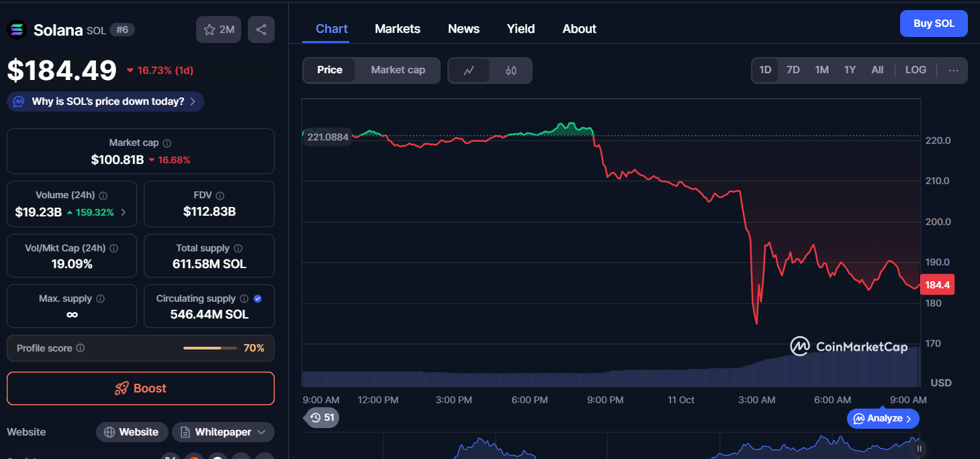Click the Buy SOL button
The width and height of the screenshot is (980, 459).
point(934,24)
